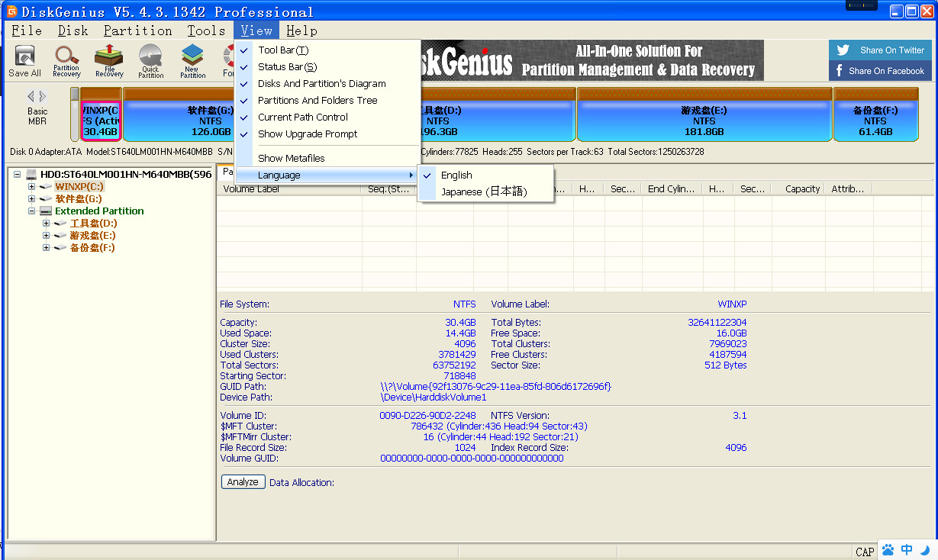The height and width of the screenshot is (560, 938).
Task: Toggle the Tool Bar view option
Action: tap(283, 50)
